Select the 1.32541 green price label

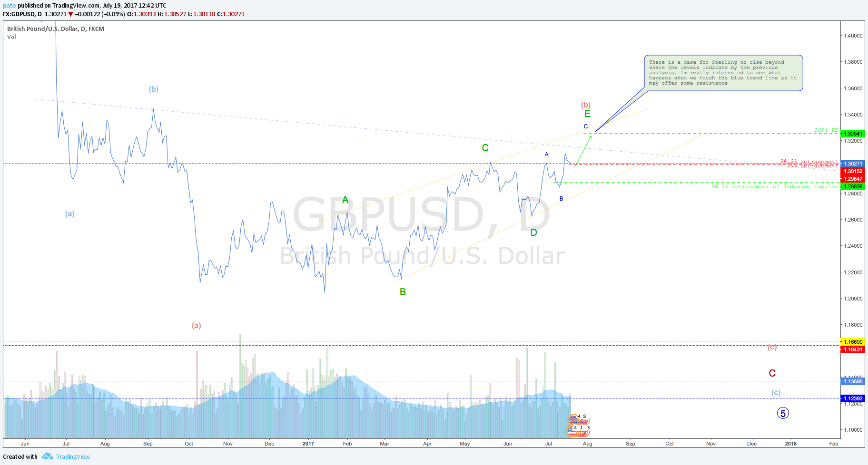pyautogui.click(x=853, y=134)
